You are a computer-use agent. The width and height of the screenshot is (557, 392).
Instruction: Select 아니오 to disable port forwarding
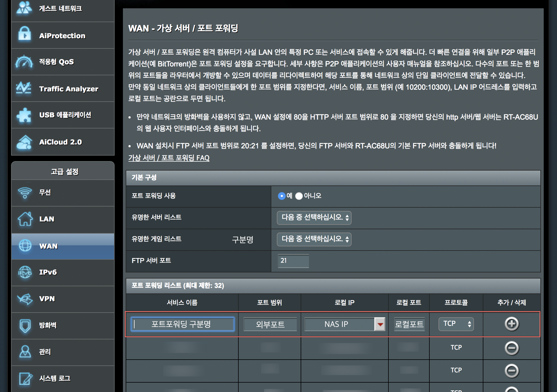[x=299, y=196]
